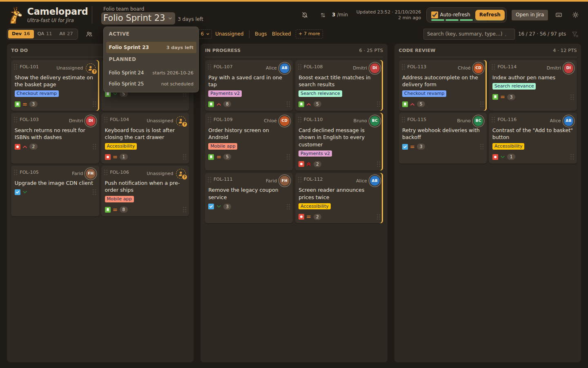Click the Camelopard giraffe logo
This screenshot has height=368, width=588.
coord(16,15)
